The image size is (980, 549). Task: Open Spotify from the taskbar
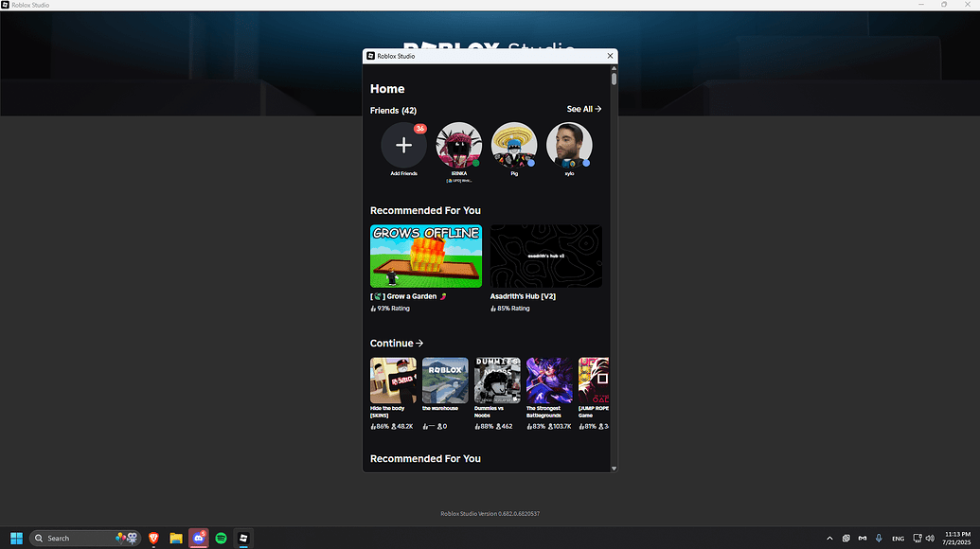[x=222, y=538]
